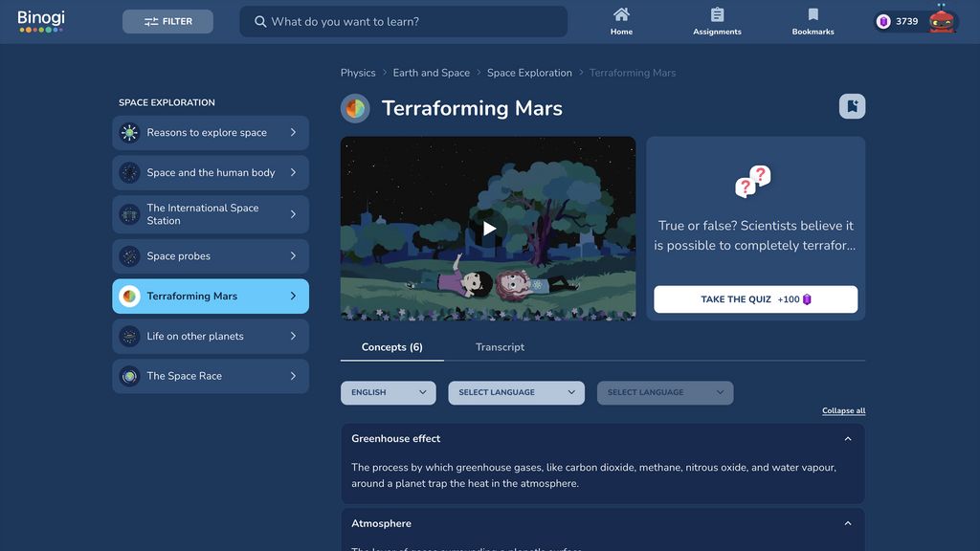Viewport: 980px width, 551px height.
Task: Open the disabled third SELECT LANGUAGE dropdown
Action: click(x=665, y=393)
